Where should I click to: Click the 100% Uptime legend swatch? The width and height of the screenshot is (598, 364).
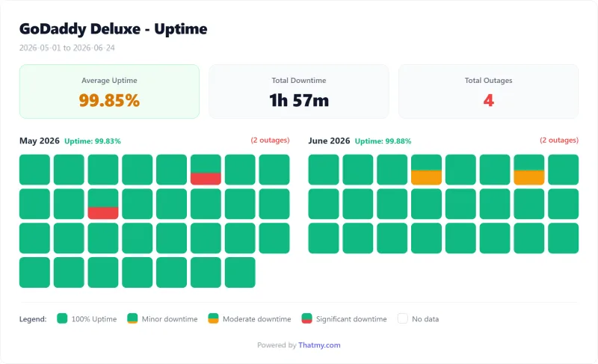[62, 318]
